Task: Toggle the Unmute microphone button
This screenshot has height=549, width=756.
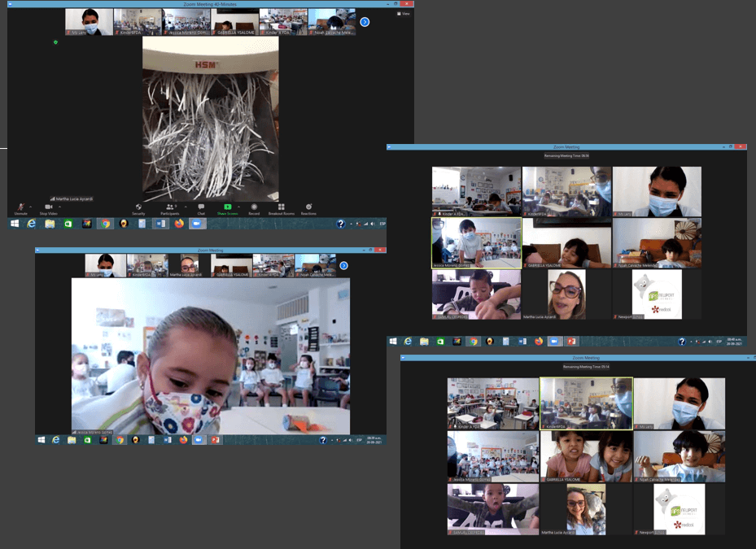Action: point(20,208)
